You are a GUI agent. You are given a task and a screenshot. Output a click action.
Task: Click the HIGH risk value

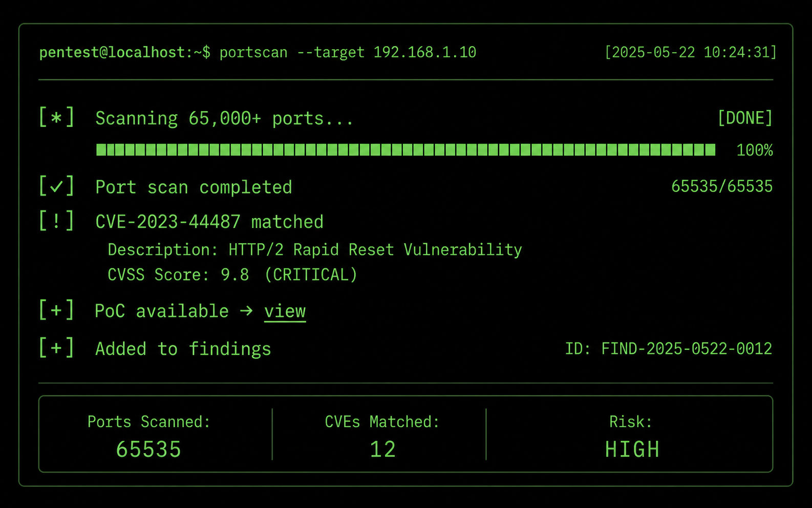click(x=632, y=450)
